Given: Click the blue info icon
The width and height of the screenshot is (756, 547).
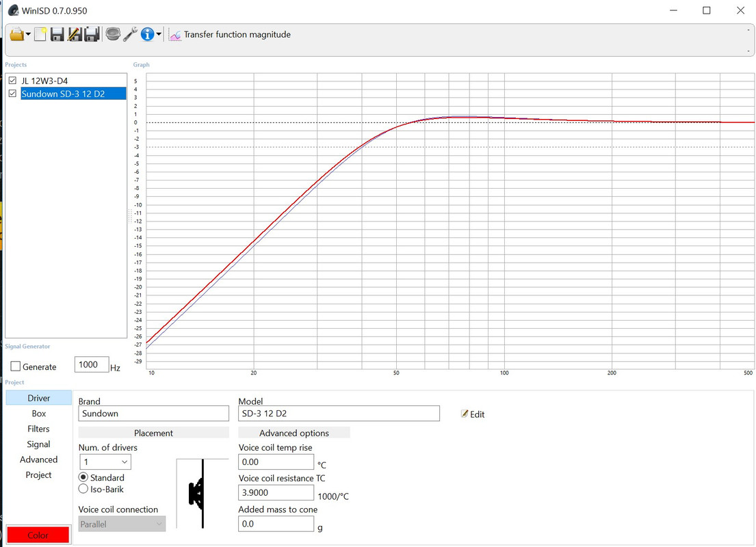Looking at the screenshot, I should coord(148,34).
